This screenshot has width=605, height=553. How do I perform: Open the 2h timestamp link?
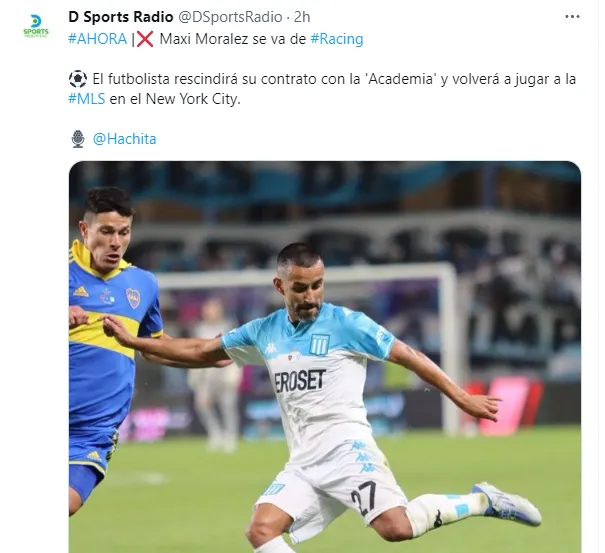tap(302, 17)
